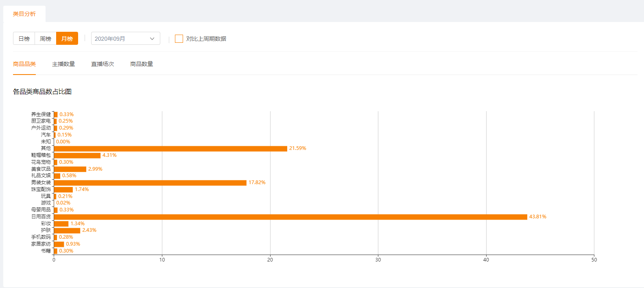Select the 日榜 ranking option
The width and height of the screenshot is (644, 288).
coord(24,39)
